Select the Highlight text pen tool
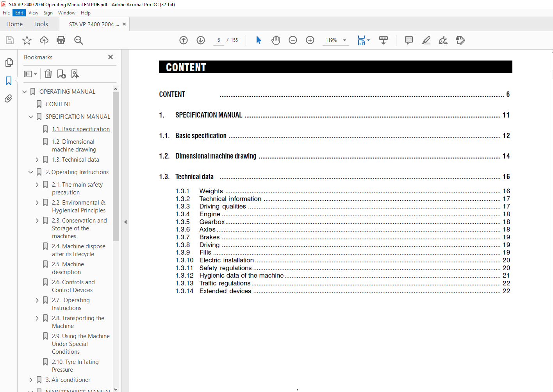Viewport: 553px width, 392px height. pos(426,40)
